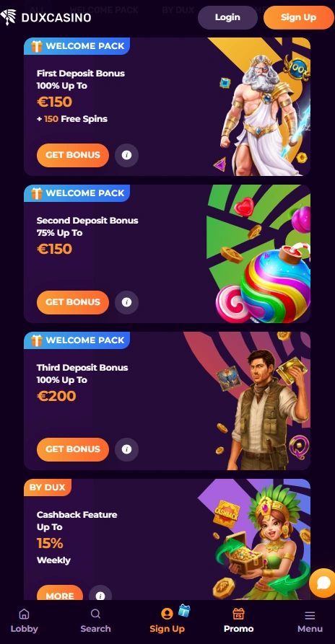
Task: Click the orange Sign Up header button
Action: tap(299, 17)
